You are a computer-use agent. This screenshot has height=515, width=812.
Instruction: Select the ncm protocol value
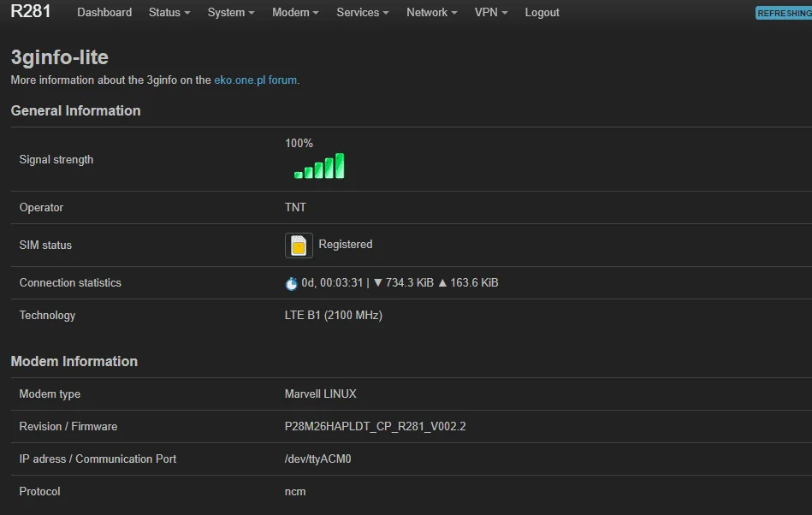295,492
